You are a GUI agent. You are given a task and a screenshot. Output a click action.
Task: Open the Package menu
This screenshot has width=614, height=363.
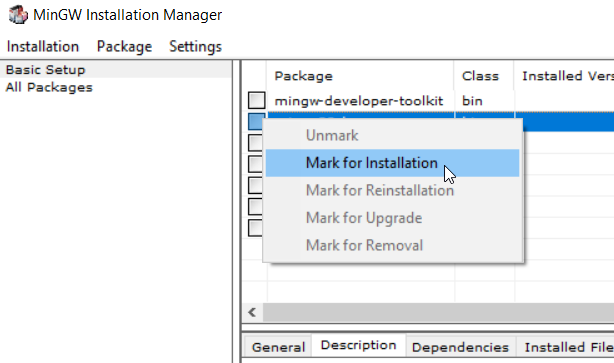(x=124, y=47)
